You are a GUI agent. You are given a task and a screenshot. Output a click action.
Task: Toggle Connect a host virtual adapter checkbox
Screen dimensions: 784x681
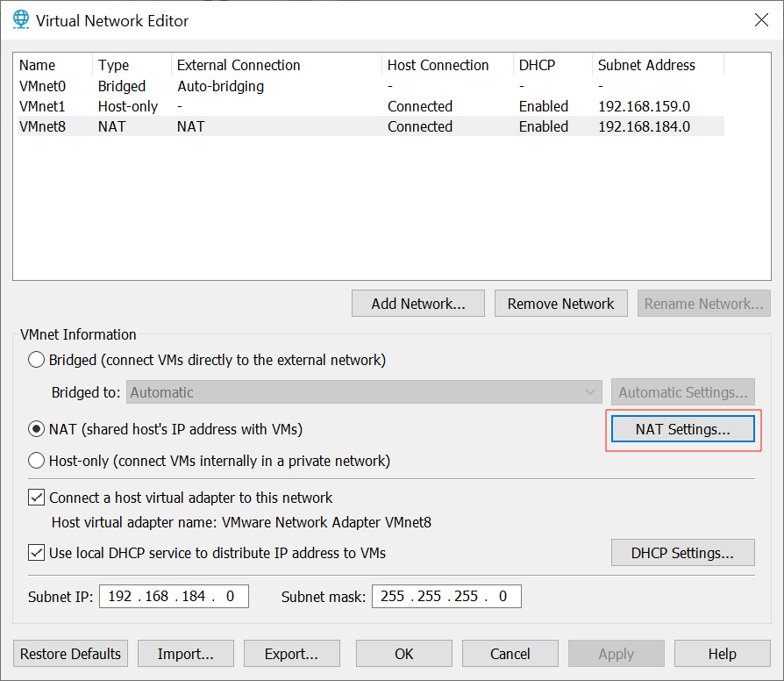[x=36, y=498]
